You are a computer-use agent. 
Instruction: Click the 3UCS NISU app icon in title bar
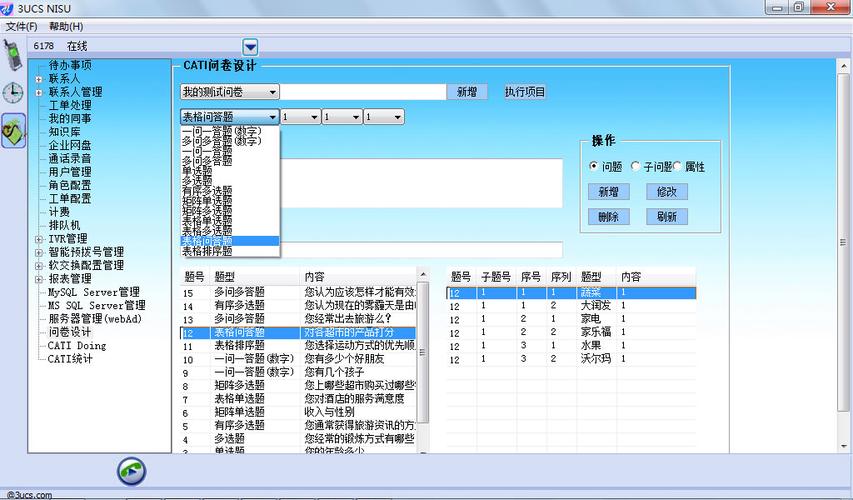pyautogui.click(x=7, y=8)
